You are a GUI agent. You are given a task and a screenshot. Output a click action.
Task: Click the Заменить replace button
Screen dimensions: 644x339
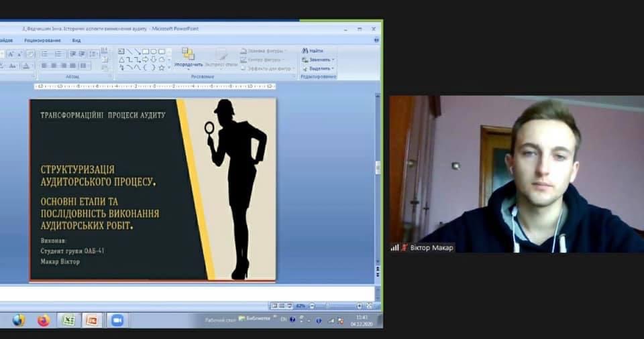coord(318,60)
